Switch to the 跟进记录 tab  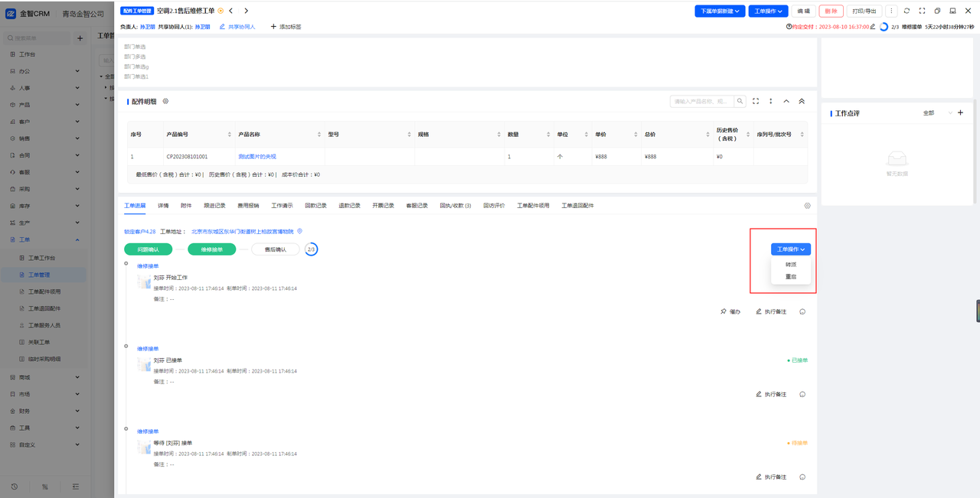214,206
